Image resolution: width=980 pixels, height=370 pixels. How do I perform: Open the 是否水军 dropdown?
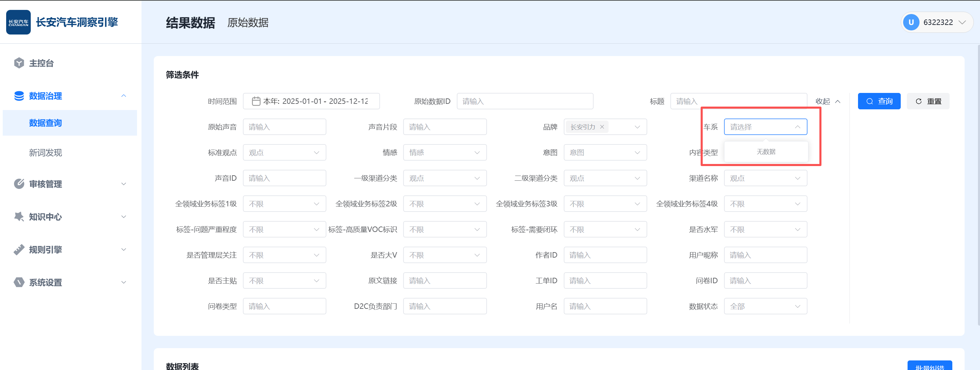(765, 230)
